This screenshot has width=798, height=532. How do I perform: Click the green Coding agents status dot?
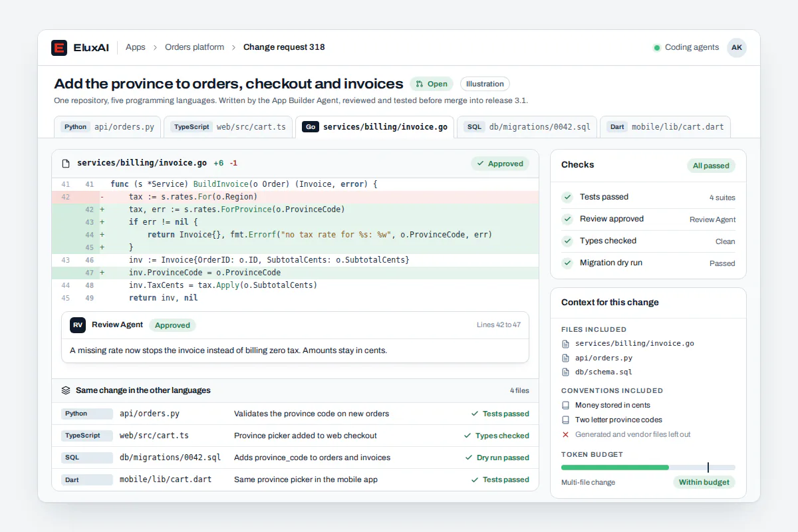pos(656,48)
